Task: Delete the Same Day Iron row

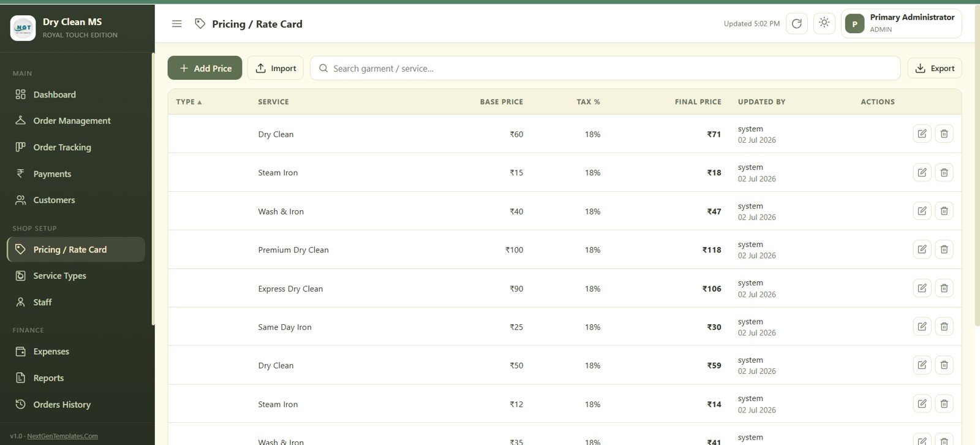Action: pyautogui.click(x=944, y=327)
